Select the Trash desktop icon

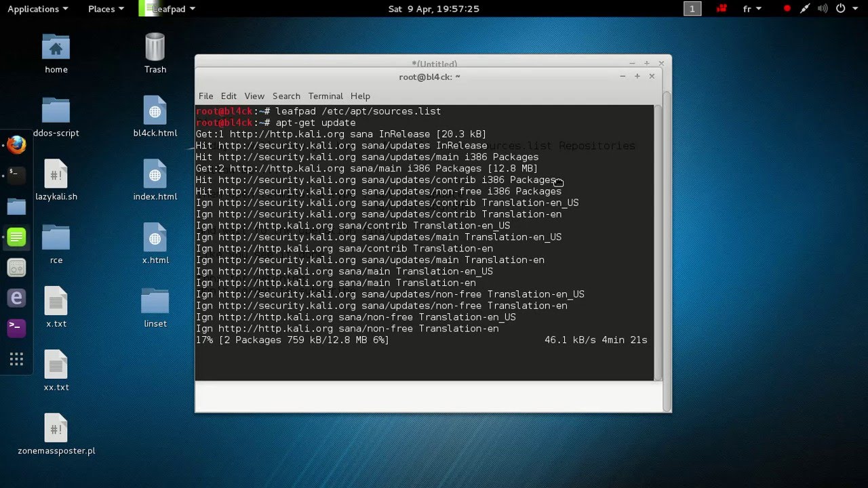155,54
